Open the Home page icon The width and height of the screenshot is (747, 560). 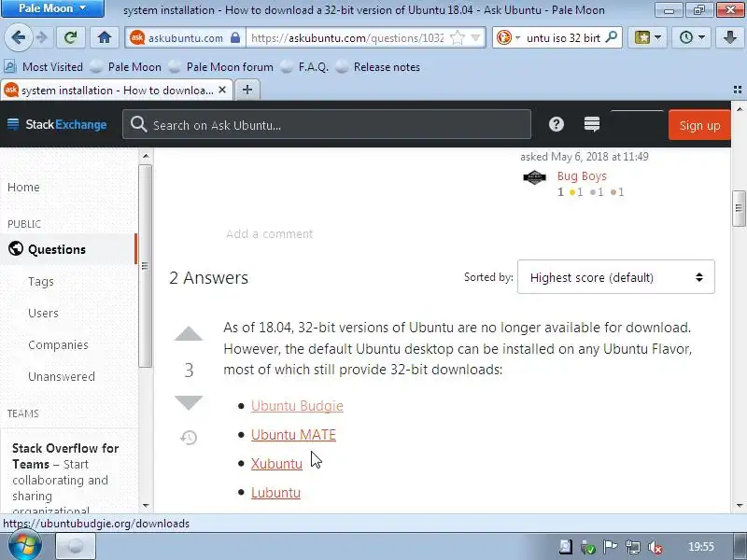point(105,37)
